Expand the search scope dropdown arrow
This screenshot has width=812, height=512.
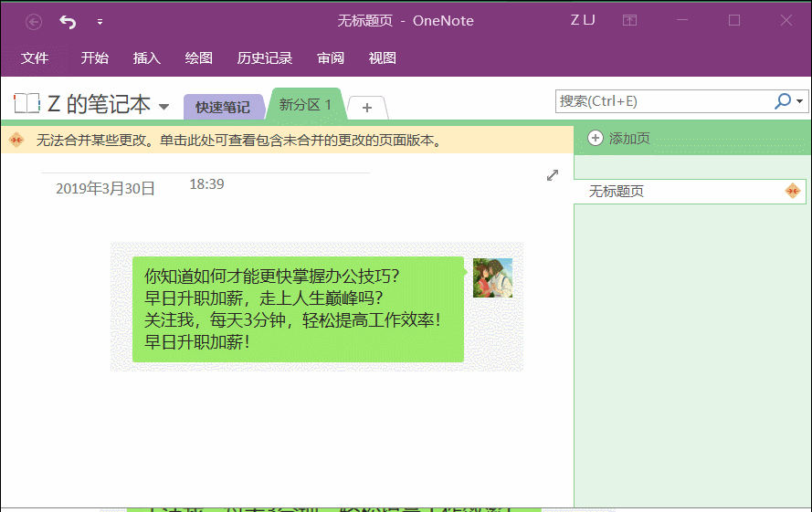click(x=799, y=101)
